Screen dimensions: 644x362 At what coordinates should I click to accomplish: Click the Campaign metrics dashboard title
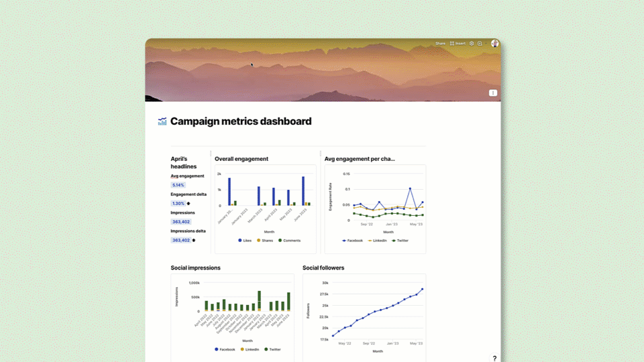[241, 121]
